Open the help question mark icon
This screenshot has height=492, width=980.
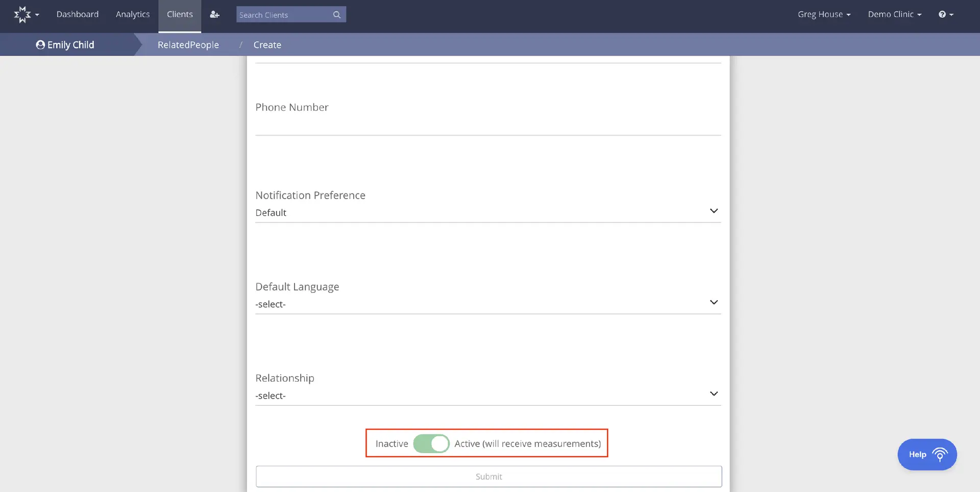tap(943, 14)
